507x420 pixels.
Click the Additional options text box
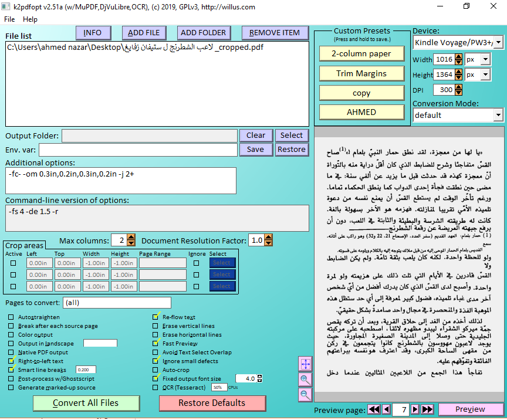coord(121,181)
